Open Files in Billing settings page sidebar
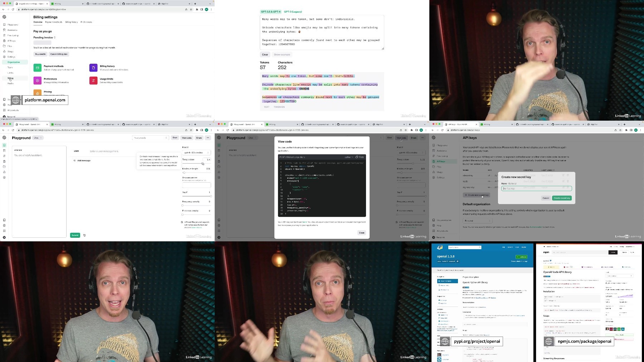Screen dimensions: 644x362 click(x=10, y=46)
